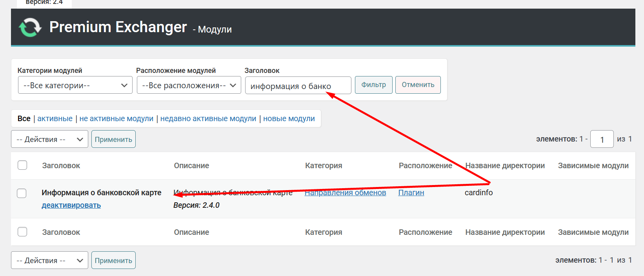The height and width of the screenshot is (276, 644).
Task: Show не активные модули list
Action: coord(116,118)
